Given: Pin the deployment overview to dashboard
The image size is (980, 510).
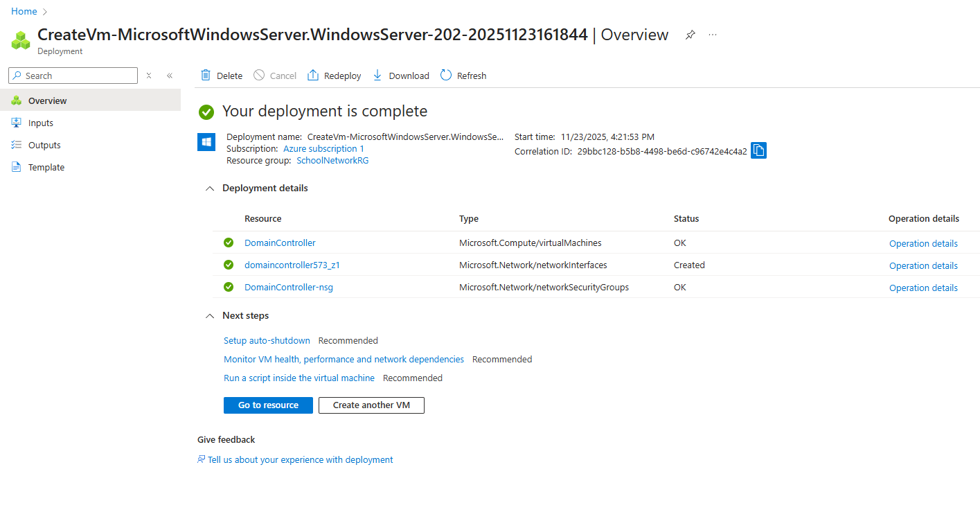Looking at the screenshot, I should 690,35.
